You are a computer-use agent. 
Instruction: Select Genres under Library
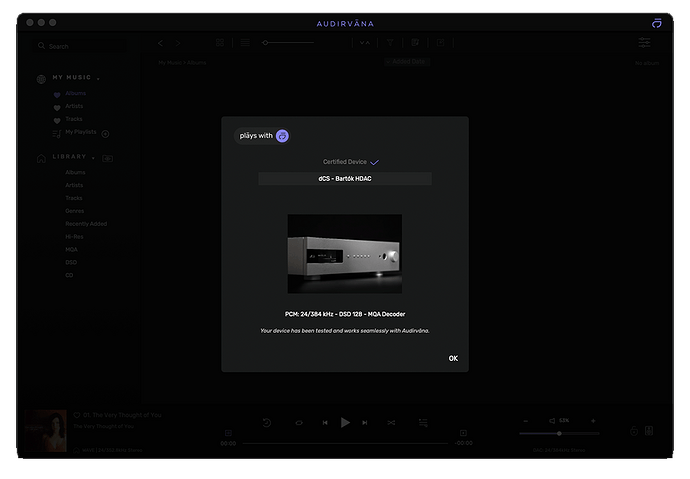coord(74,211)
